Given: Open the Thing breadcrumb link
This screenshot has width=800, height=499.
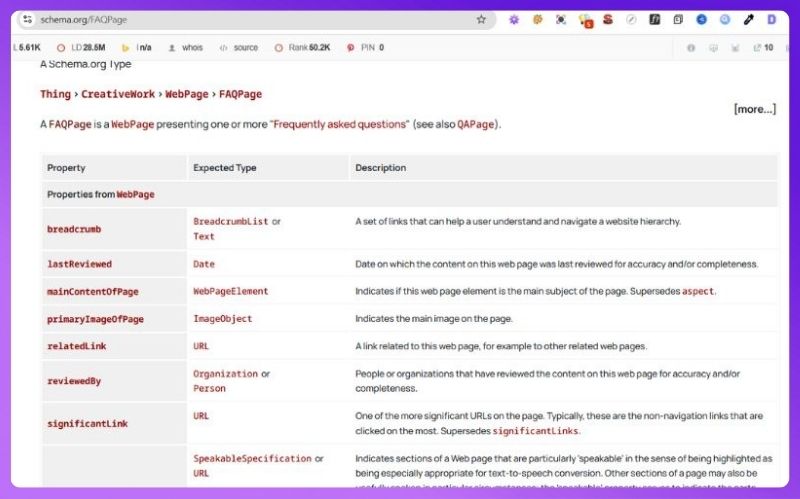Looking at the screenshot, I should (x=56, y=94).
